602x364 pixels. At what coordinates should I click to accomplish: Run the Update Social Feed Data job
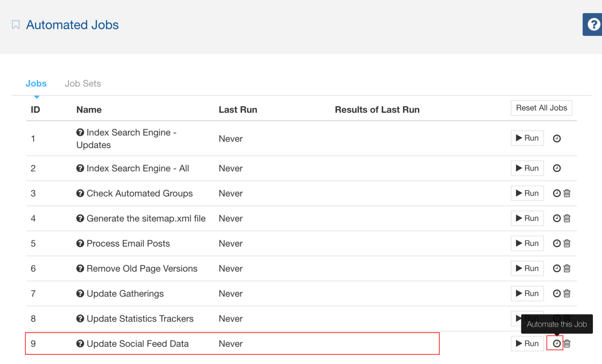click(x=527, y=343)
